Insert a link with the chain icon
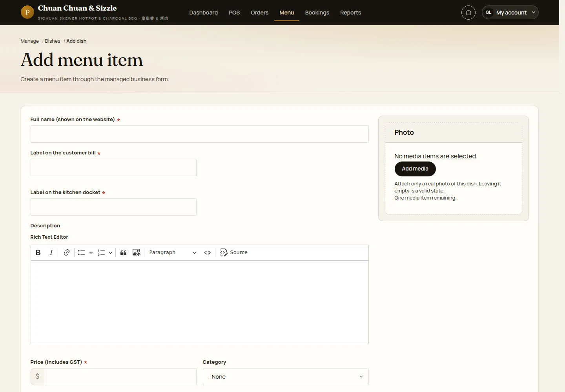 pyautogui.click(x=67, y=252)
